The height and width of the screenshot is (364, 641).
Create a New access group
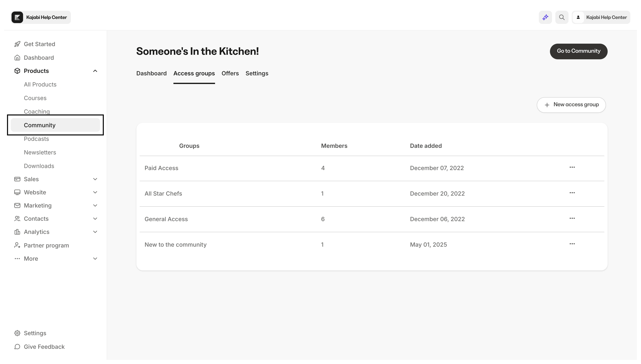[x=571, y=105]
